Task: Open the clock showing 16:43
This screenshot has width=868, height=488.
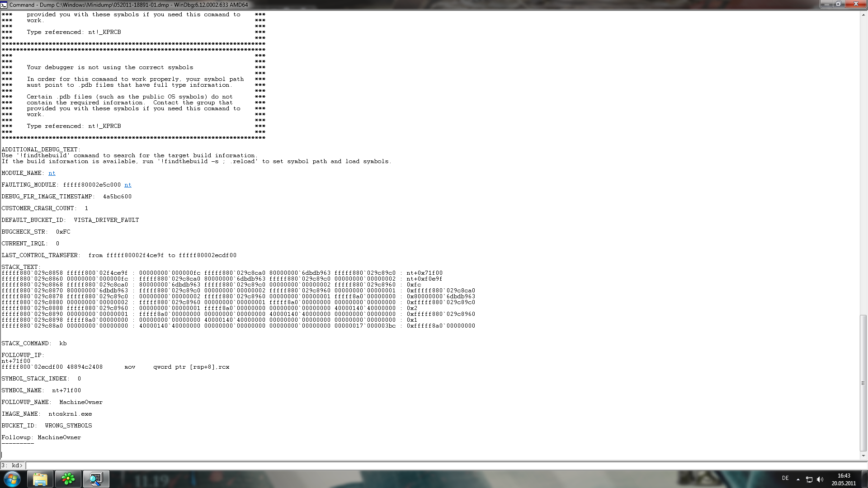Action: coord(844,479)
